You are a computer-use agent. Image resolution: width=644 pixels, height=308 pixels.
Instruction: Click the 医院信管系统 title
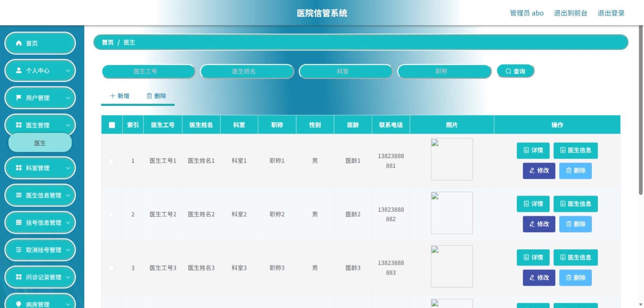coord(322,13)
